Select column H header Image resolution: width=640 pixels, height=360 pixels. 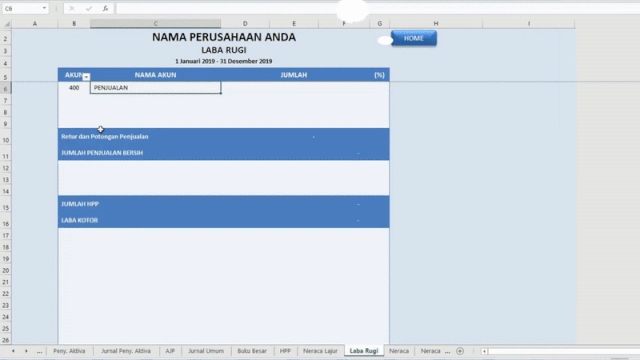[436, 24]
